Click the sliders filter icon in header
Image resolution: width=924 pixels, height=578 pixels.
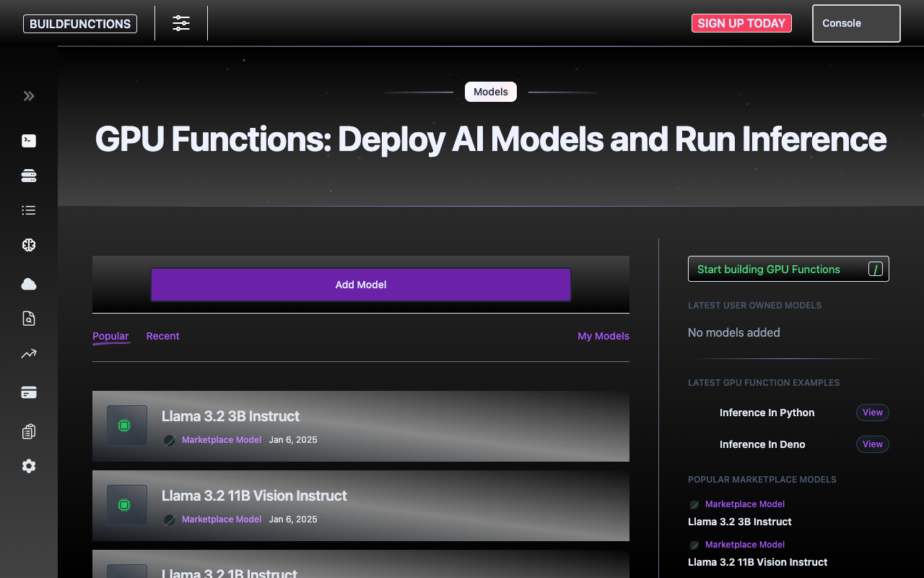[181, 23]
